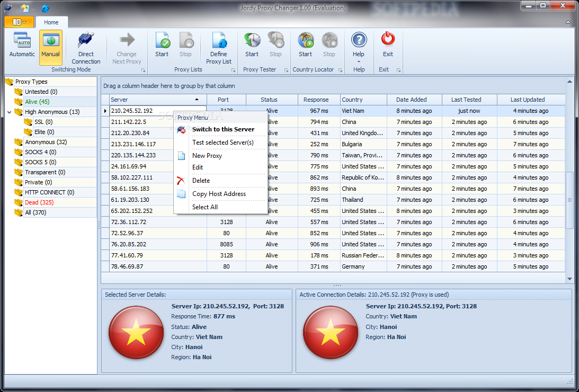Open Proxy Tester group dialog launcher

[x=286, y=70]
